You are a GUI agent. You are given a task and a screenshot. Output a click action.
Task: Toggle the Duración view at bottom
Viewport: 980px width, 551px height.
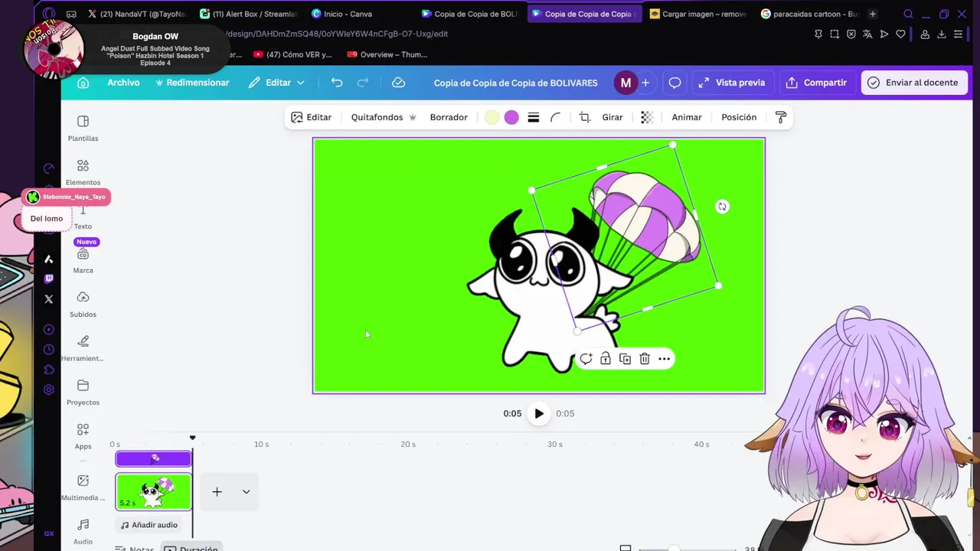tap(191, 548)
